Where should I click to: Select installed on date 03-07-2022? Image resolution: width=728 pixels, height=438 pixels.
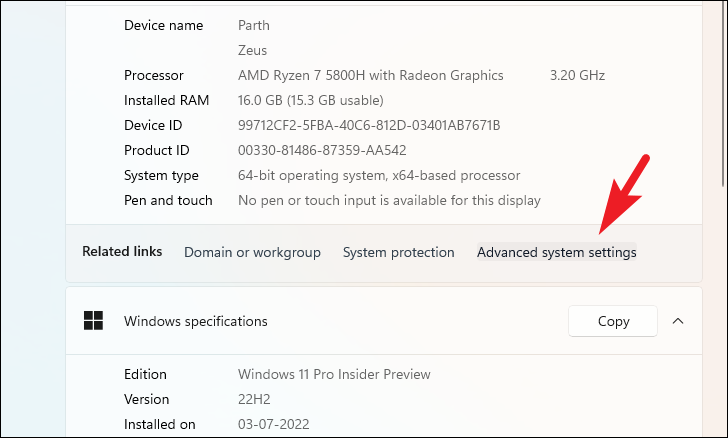(273, 425)
